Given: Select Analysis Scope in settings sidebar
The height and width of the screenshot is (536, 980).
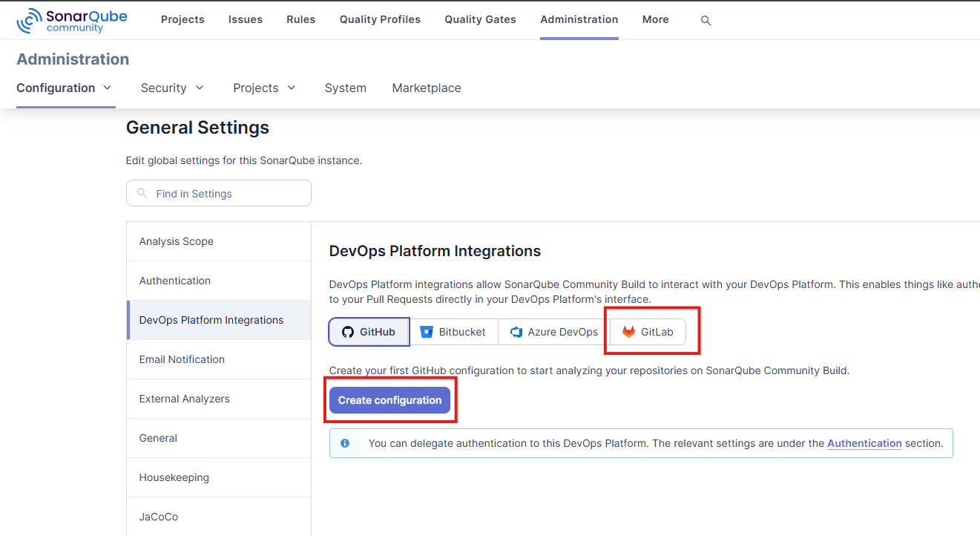Looking at the screenshot, I should (x=219, y=241).
